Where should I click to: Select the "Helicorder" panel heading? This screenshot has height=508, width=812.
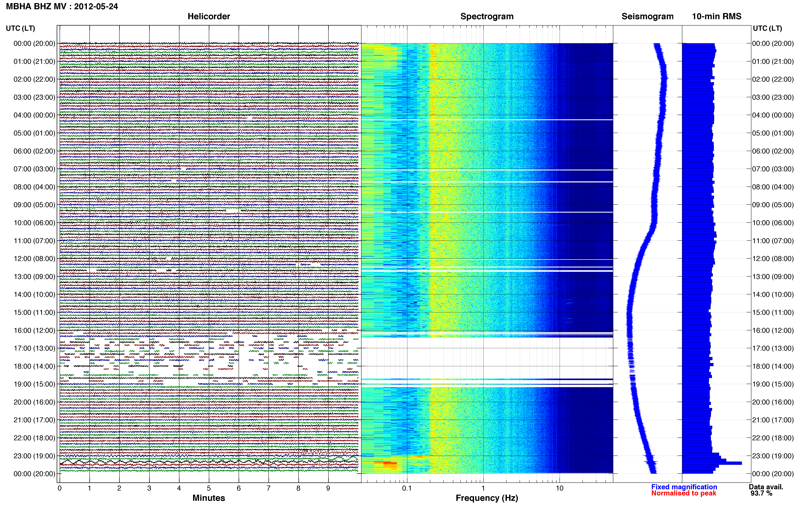[x=209, y=16]
